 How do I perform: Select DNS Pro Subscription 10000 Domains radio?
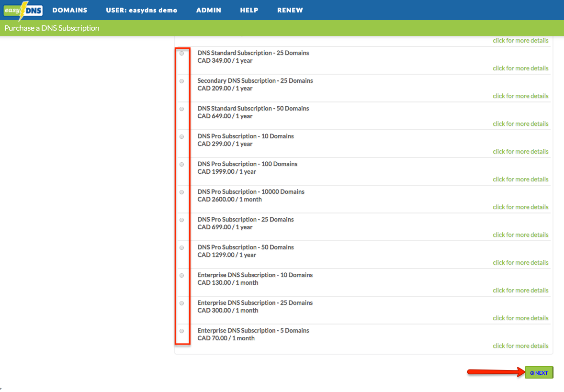(181, 192)
